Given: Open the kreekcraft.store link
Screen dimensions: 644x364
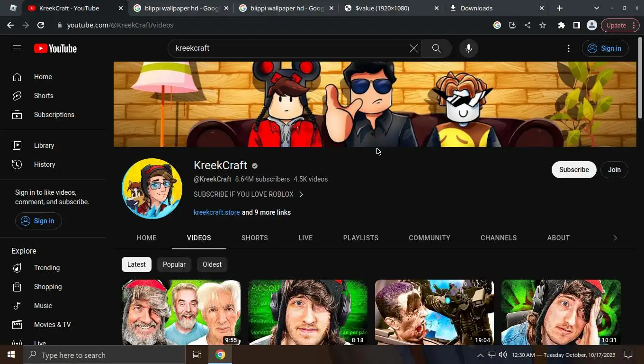Looking at the screenshot, I should [217, 212].
